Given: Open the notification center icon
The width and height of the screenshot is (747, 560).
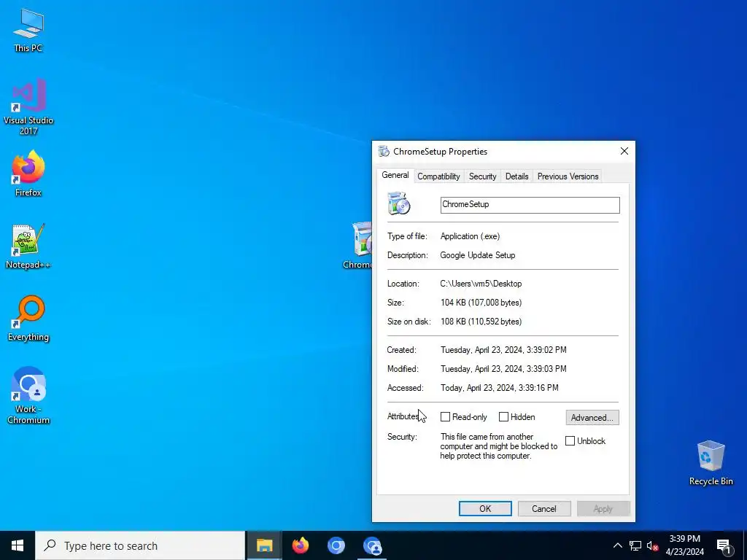Looking at the screenshot, I should pyautogui.click(x=724, y=546).
